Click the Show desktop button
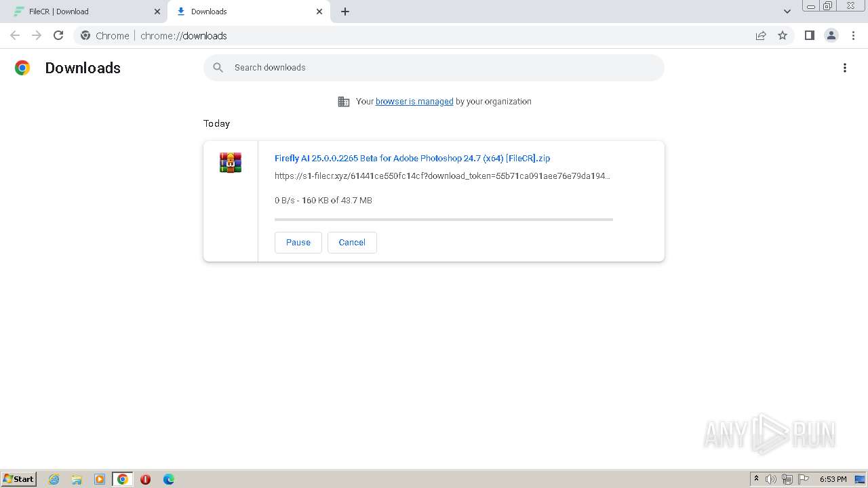 tap(861, 479)
